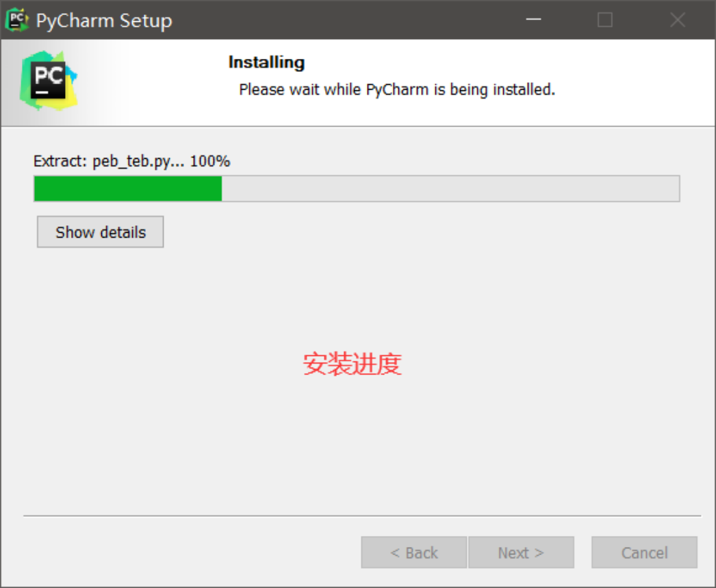Screen dimensions: 716x588
Task: Click the Next > button
Action: click(x=521, y=552)
